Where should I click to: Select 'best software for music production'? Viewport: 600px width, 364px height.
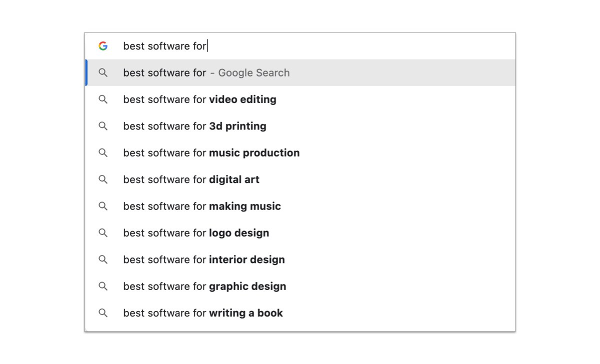tap(211, 153)
